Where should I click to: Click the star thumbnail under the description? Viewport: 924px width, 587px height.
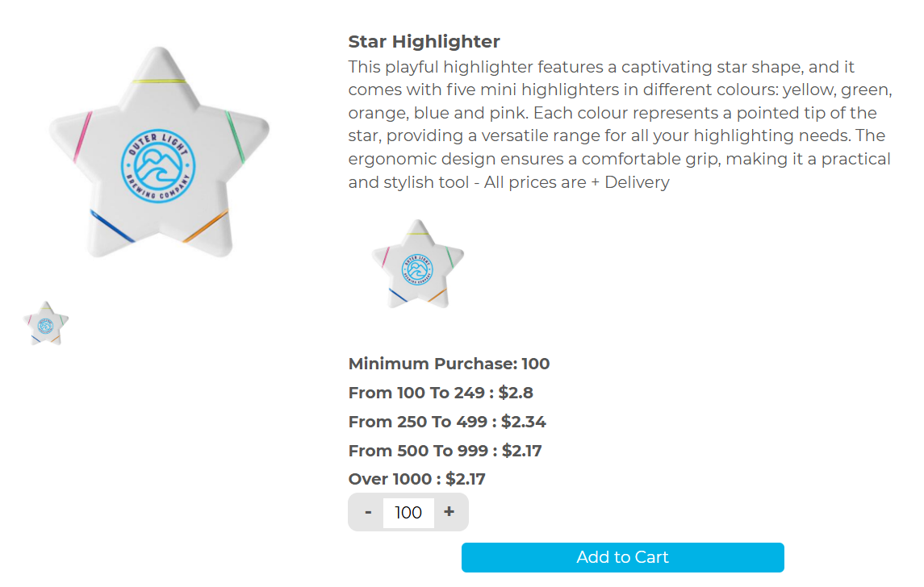(417, 264)
